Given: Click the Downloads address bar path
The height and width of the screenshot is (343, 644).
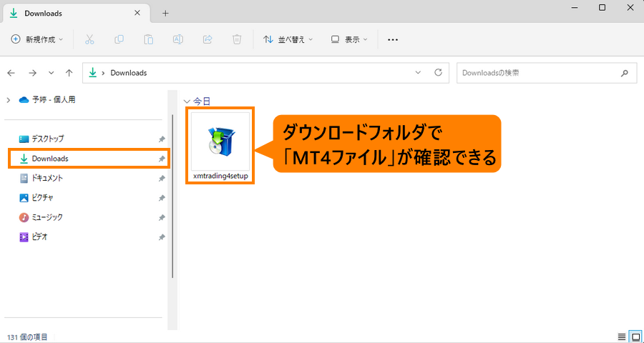Looking at the screenshot, I should (129, 73).
